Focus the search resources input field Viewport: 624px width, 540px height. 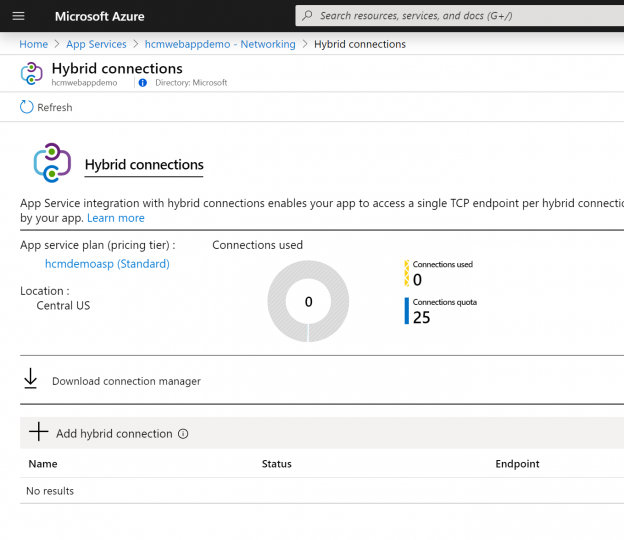pyautogui.click(x=459, y=16)
